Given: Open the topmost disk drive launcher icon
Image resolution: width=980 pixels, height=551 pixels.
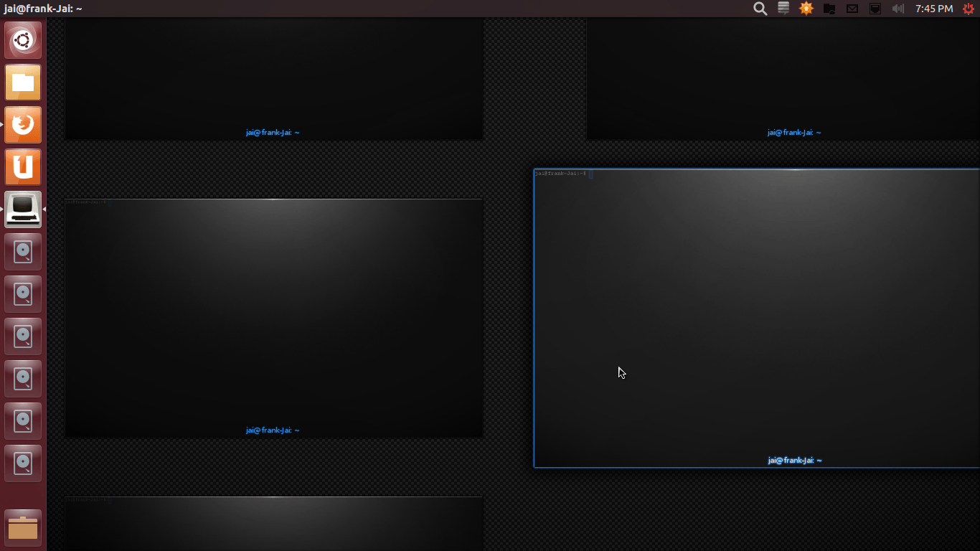Looking at the screenshot, I should 23,252.
